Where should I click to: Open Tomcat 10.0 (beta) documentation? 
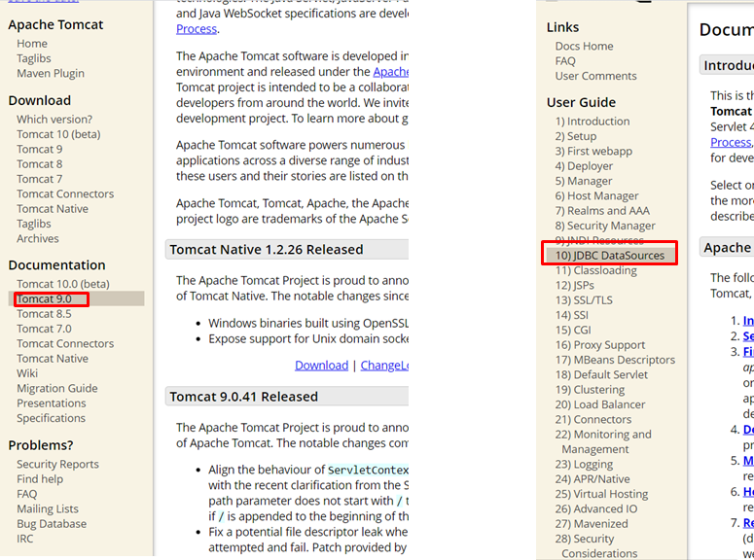click(x=63, y=284)
